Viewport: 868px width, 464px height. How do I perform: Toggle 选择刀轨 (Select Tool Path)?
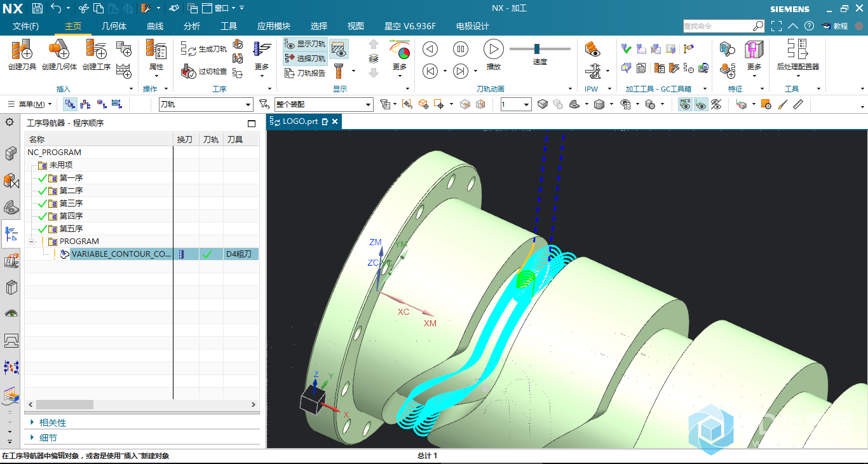click(305, 58)
